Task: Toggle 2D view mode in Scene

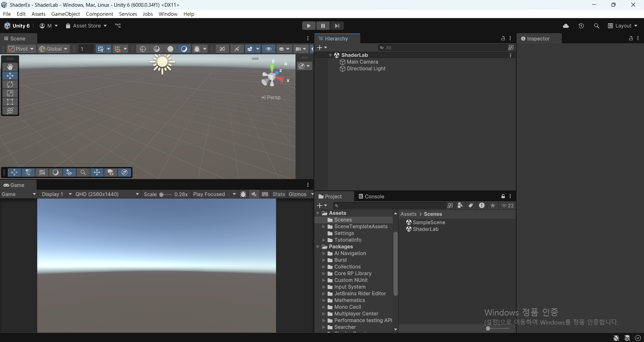Action: (x=222, y=49)
